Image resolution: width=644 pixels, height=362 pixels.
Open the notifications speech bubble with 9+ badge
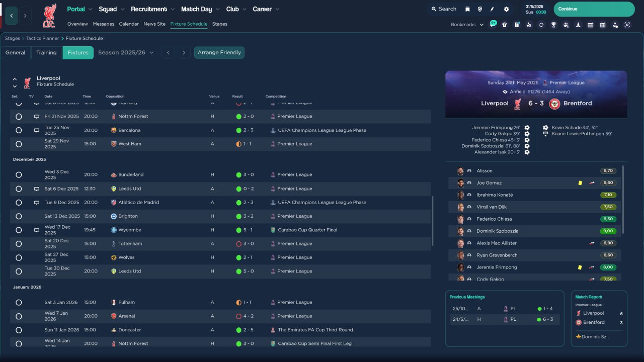493,25
